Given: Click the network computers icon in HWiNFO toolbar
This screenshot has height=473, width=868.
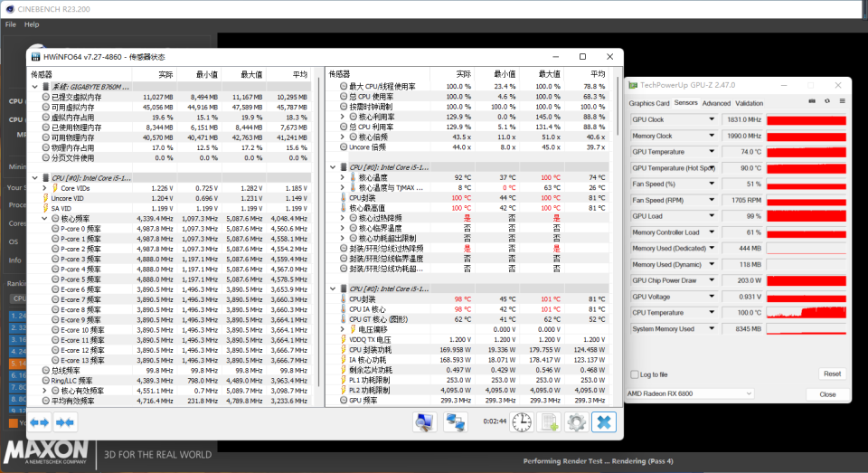Looking at the screenshot, I should click(x=455, y=421).
